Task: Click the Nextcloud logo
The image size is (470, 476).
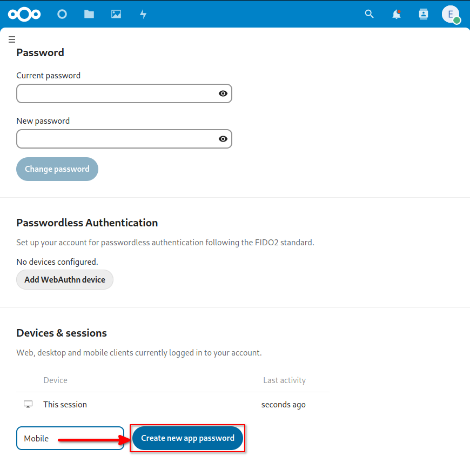Action: (x=24, y=14)
